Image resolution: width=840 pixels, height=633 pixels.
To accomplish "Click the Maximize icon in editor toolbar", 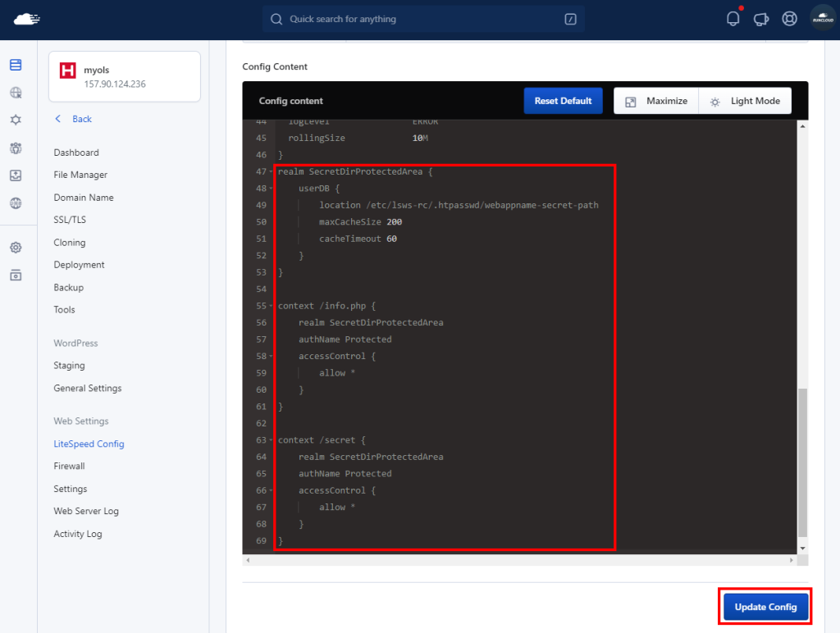I will (631, 102).
